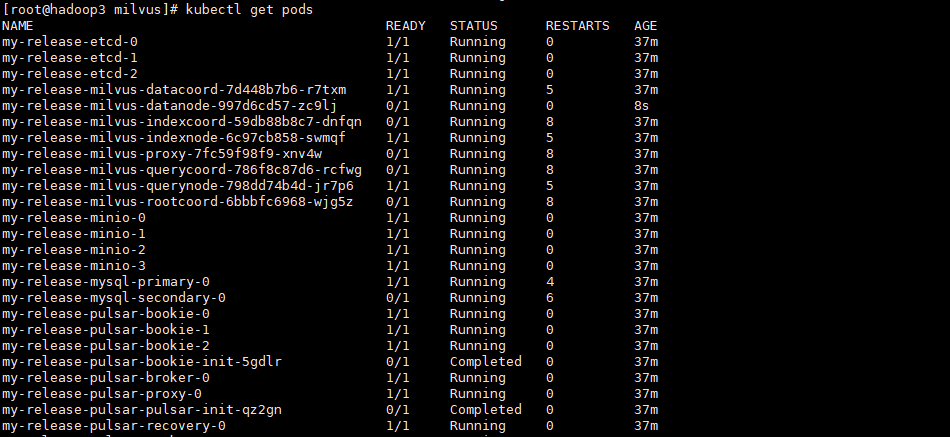Click 0/1 ready value of milvus-proxy pod
The height and width of the screenshot is (437, 950).
coord(397,154)
